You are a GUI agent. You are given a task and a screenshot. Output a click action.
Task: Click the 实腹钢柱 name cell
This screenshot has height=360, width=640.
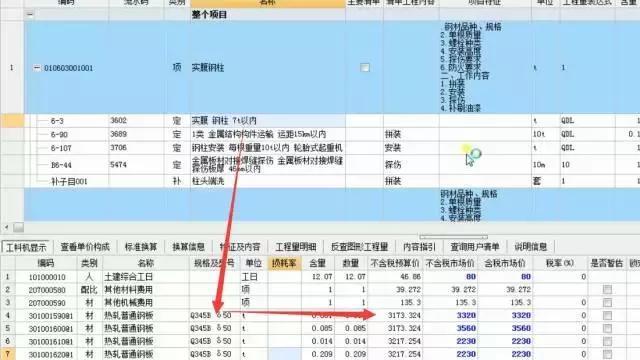[x=267, y=68]
